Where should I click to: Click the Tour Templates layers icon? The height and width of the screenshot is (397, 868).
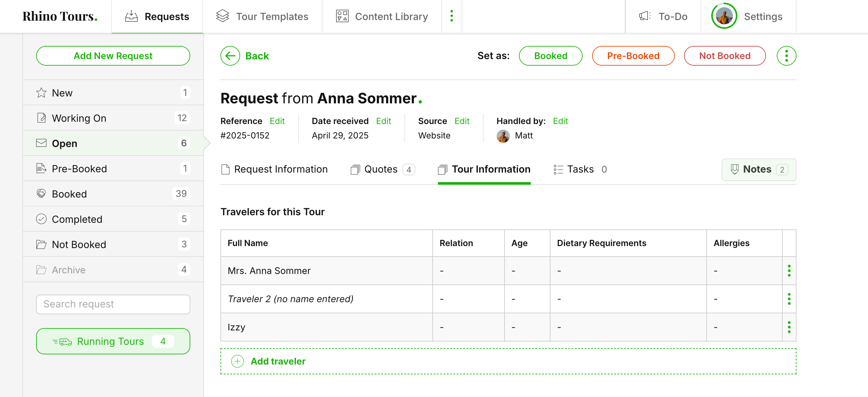222,16
